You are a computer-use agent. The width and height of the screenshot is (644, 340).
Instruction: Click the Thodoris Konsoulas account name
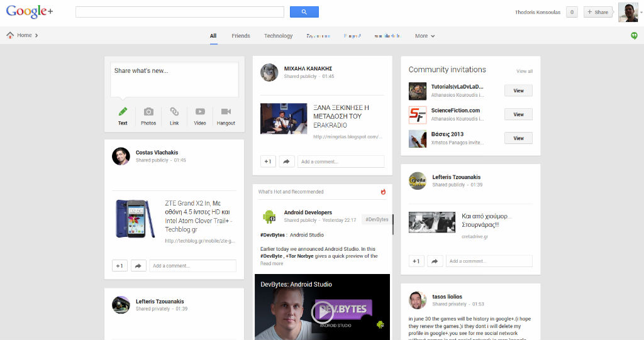tap(538, 13)
